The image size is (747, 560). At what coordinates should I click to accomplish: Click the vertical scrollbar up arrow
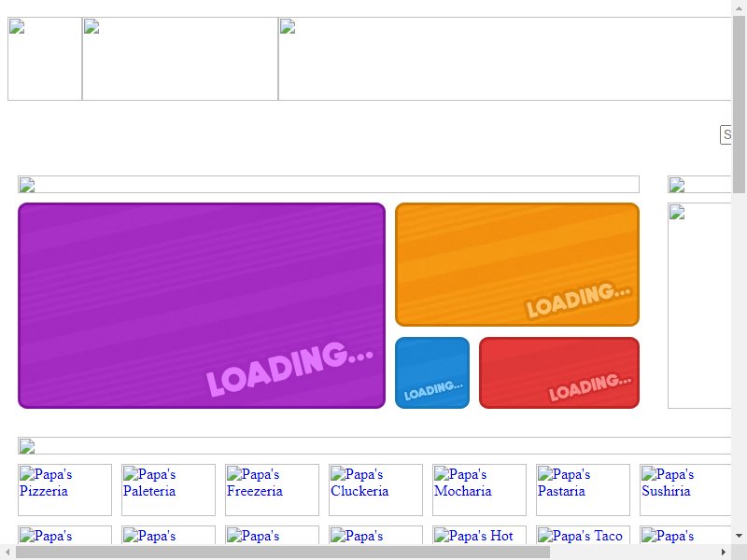[739, 7]
